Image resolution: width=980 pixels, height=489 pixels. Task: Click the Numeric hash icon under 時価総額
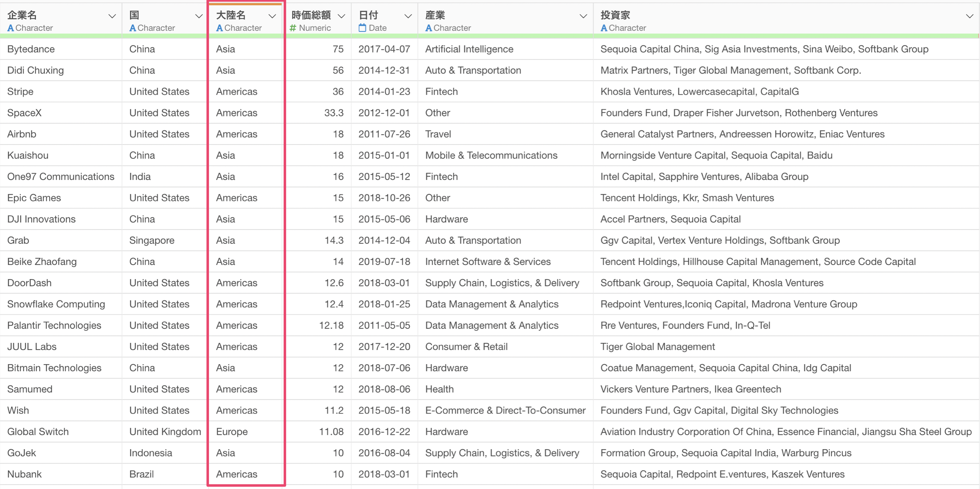click(x=293, y=28)
